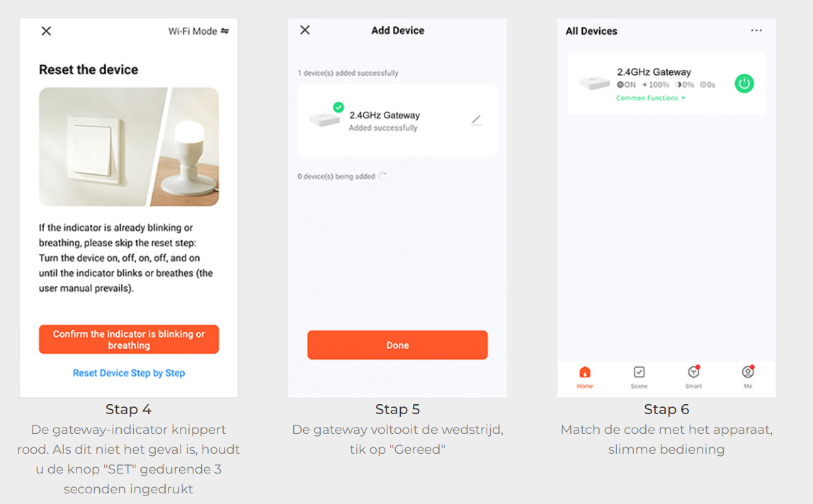Viewport: 813px width, 504px height.
Task: Go to the Home tab
Action: (x=584, y=377)
